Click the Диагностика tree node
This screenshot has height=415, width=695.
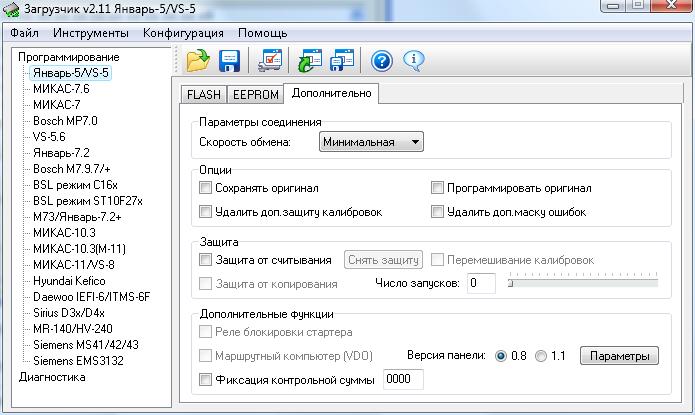[x=52, y=377]
